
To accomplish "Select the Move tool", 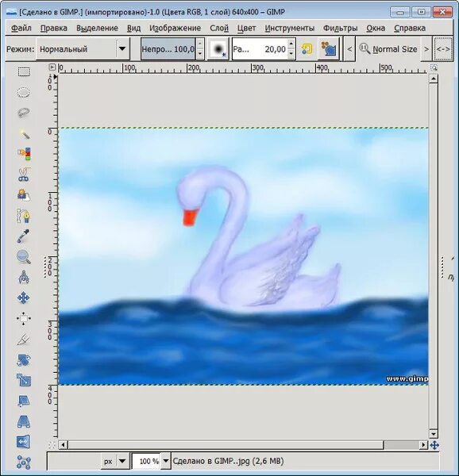I will tap(23, 297).
